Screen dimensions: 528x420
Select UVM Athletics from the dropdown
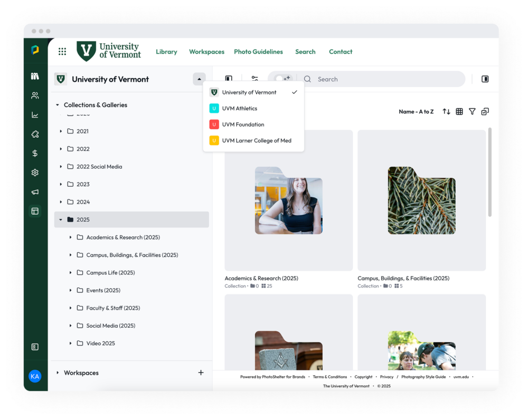coord(239,109)
